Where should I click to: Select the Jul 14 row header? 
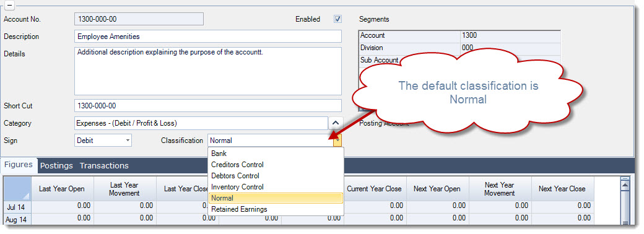(17, 207)
